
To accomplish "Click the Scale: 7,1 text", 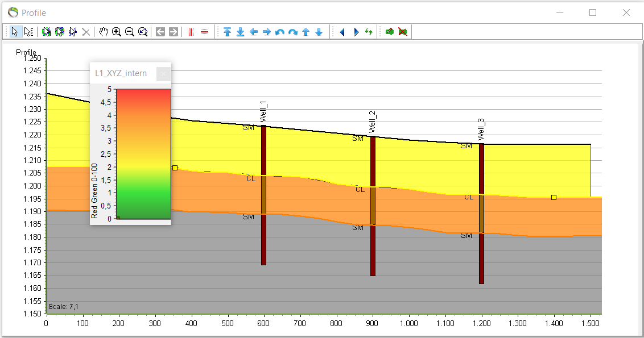I will click(63, 306).
